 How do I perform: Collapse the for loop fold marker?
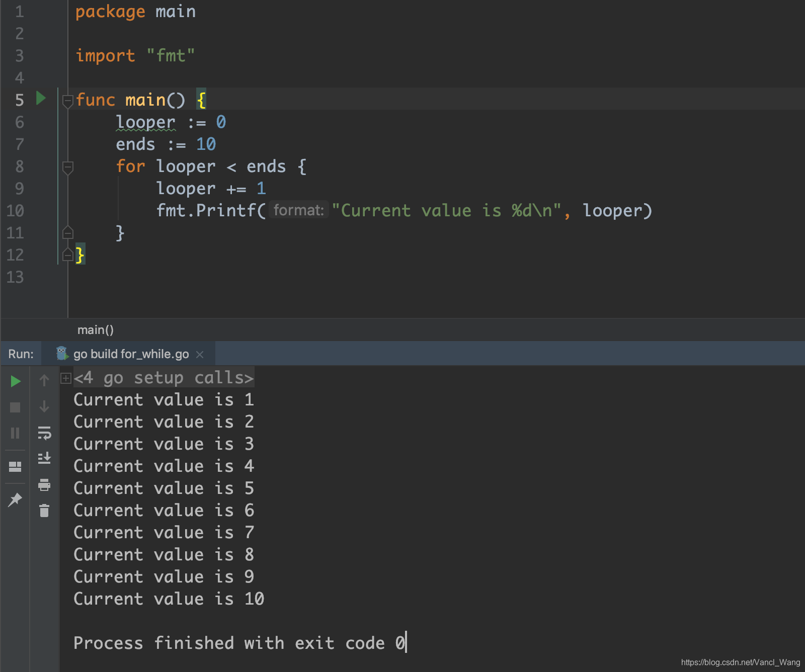point(68,167)
